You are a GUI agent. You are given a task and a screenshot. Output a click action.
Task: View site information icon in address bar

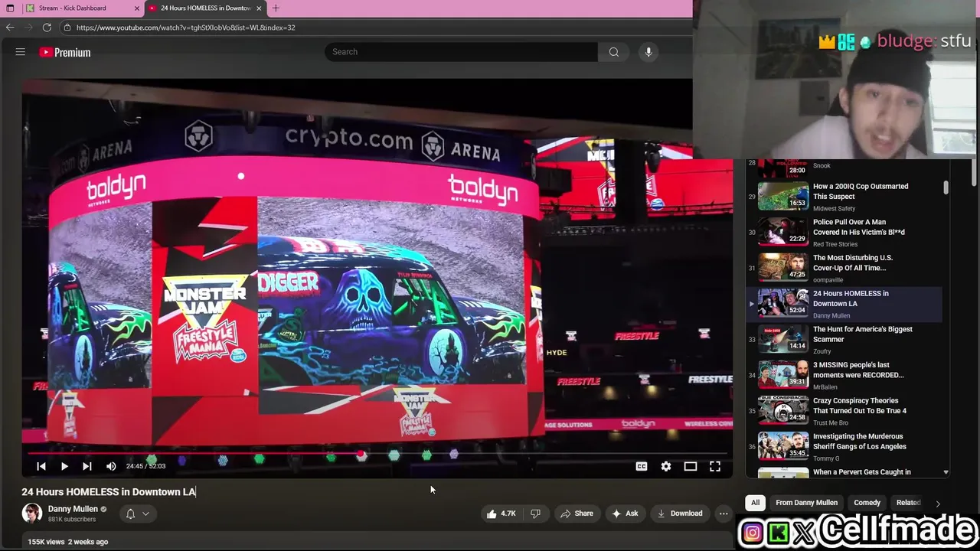click(x=67, y=28)
